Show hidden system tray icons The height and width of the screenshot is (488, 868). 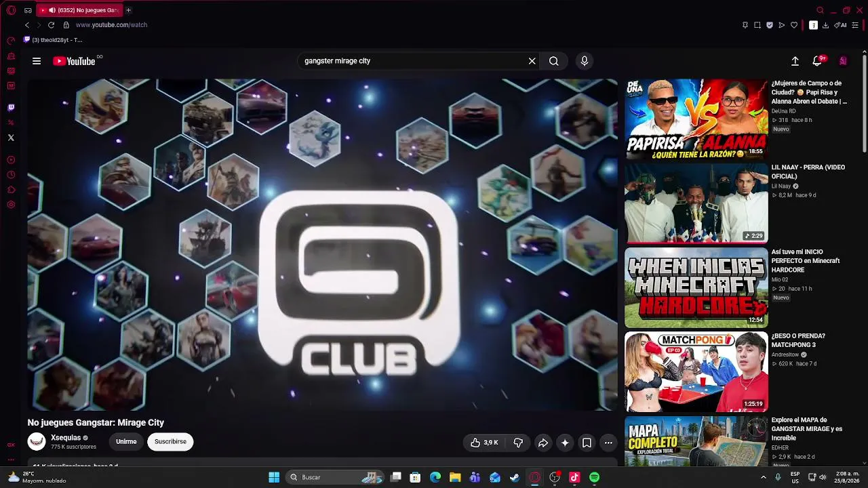click(763, 477)
